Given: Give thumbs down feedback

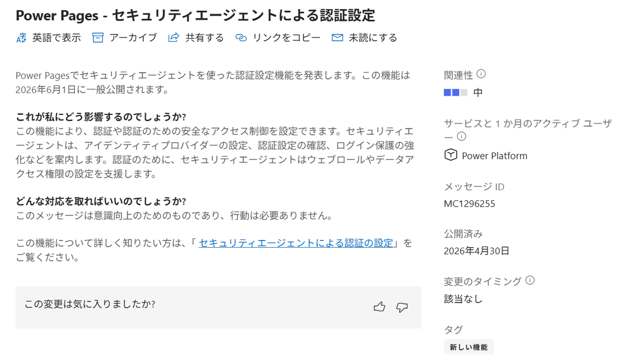Looking at the screenshot, I should coord(402,307).
